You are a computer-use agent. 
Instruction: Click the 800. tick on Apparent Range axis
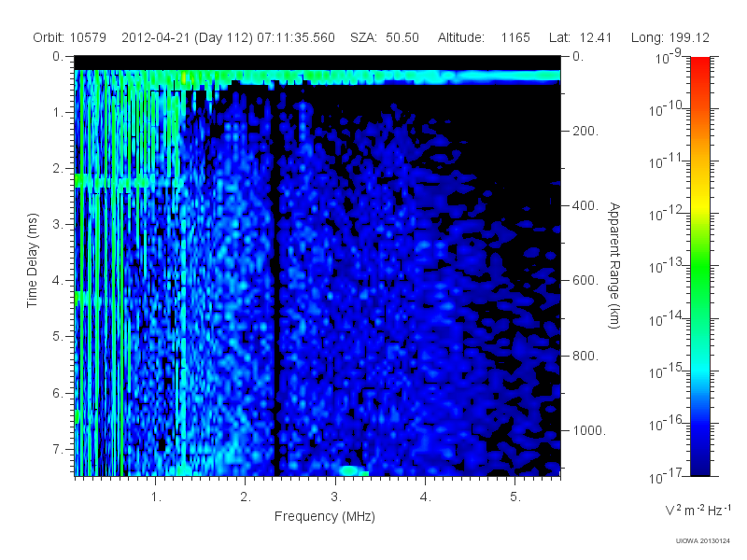(585, 356)
